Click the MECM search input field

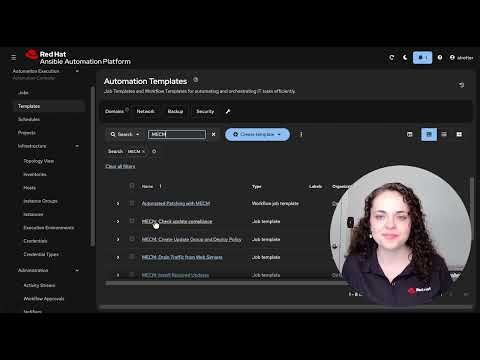pyautogui.click(x=177, y=134)
